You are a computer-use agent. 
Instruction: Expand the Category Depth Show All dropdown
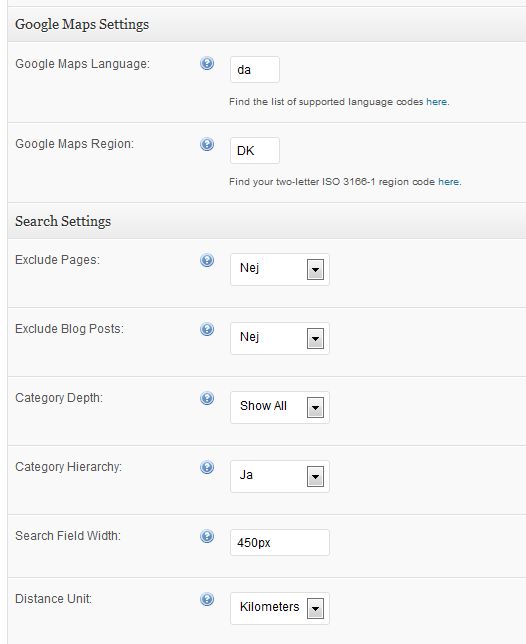280,407
